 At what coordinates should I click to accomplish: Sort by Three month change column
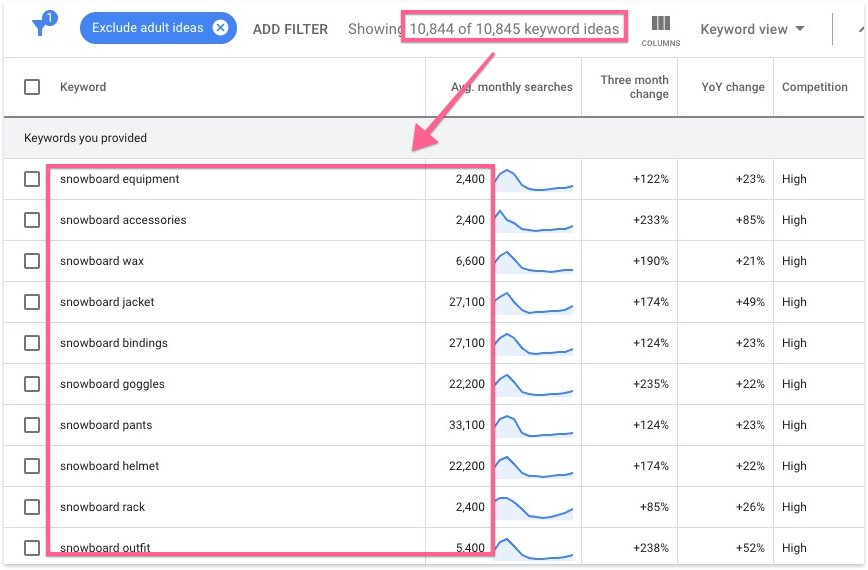[634, 87]
